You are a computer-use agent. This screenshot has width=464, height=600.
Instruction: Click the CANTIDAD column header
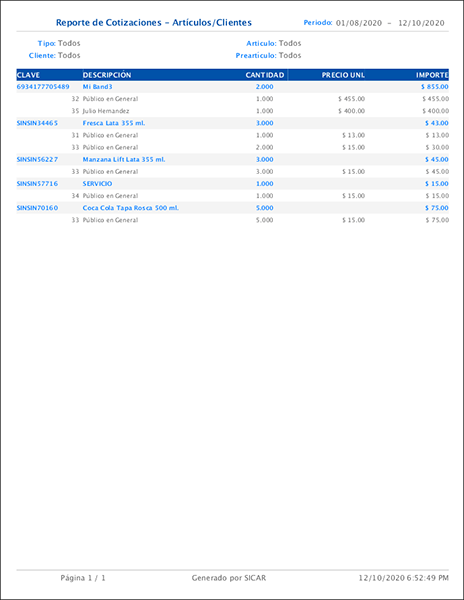[265, 75]
